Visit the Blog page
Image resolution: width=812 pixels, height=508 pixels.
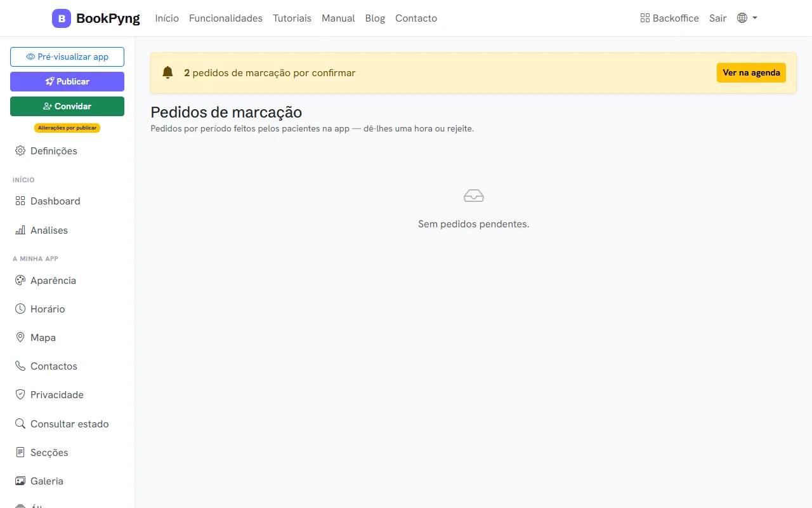coord(375,18)
